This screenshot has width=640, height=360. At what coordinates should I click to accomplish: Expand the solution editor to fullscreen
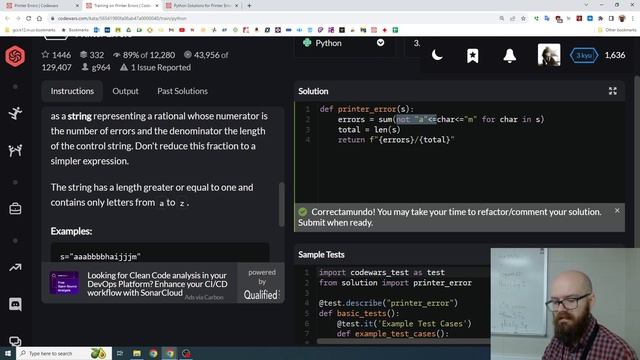pos(613,91)
